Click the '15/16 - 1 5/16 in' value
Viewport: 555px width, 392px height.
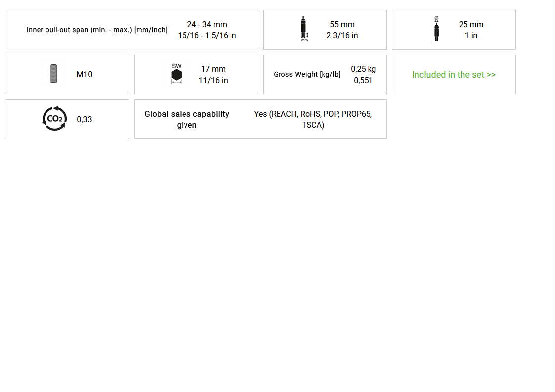coord(207,36)
